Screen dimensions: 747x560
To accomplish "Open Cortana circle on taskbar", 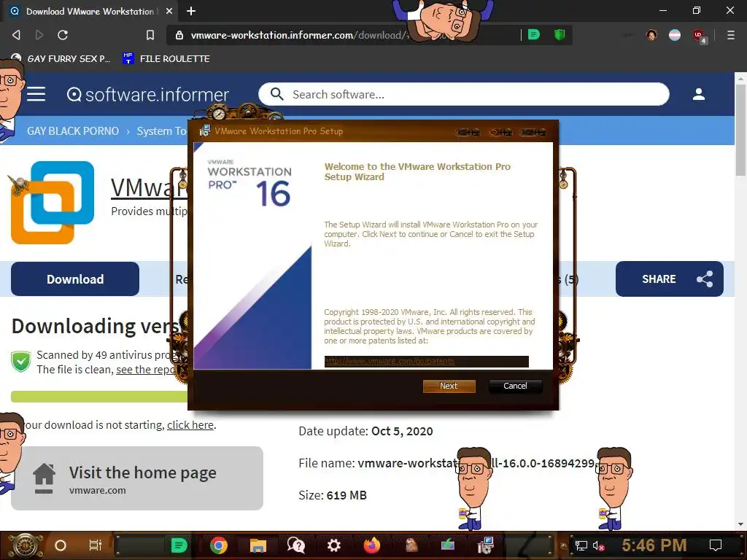I will tap(61, 545).
